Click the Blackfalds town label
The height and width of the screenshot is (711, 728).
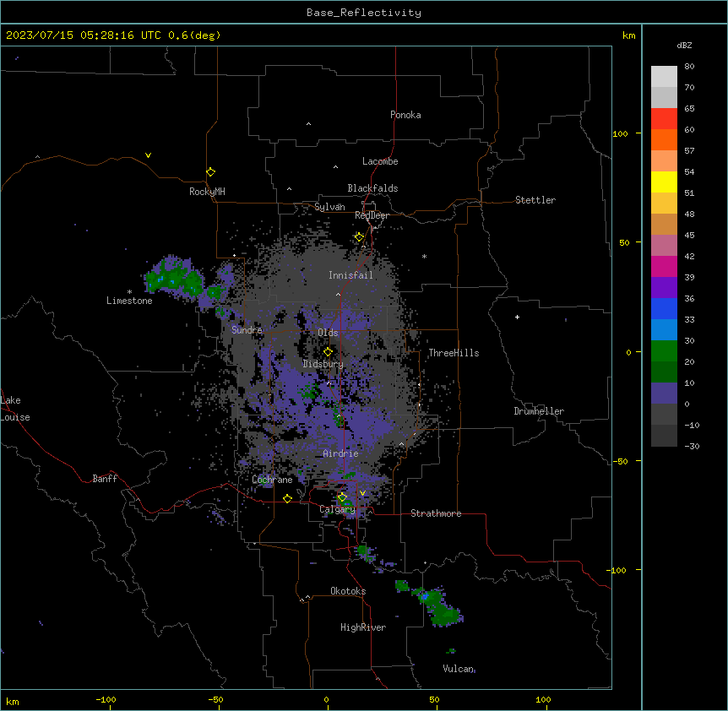click(x=372, y=188)
